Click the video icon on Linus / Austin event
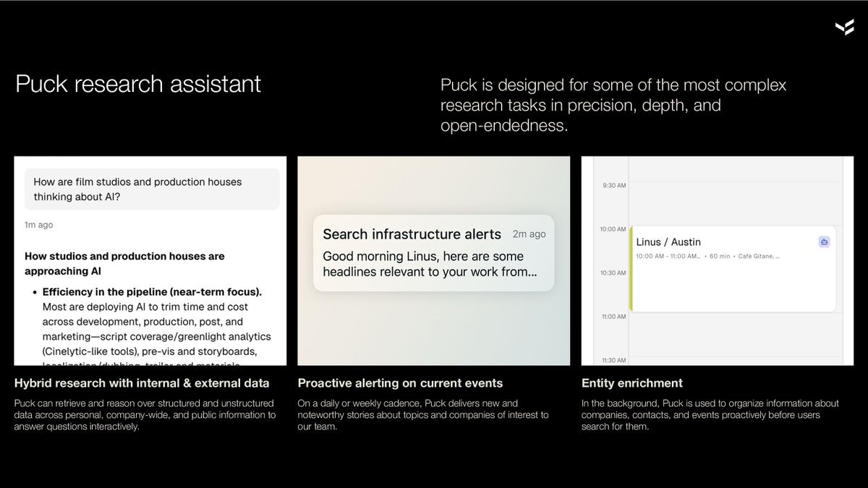This screenshot has width=868, height=488. click(x=824, y=241)
